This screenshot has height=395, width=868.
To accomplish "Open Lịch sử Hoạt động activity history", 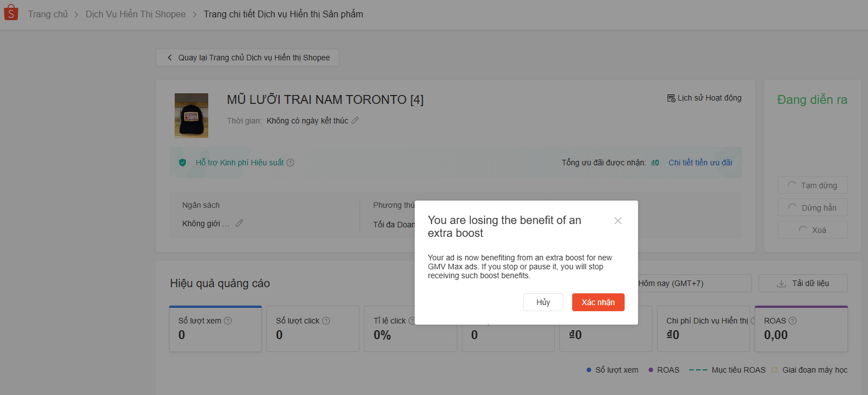I will [704, 98].
